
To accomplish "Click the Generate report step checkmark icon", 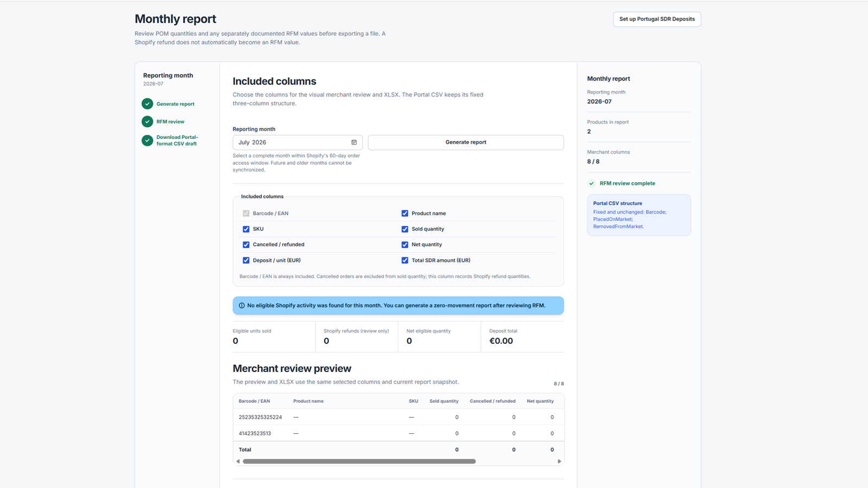I will click(147, 104).
